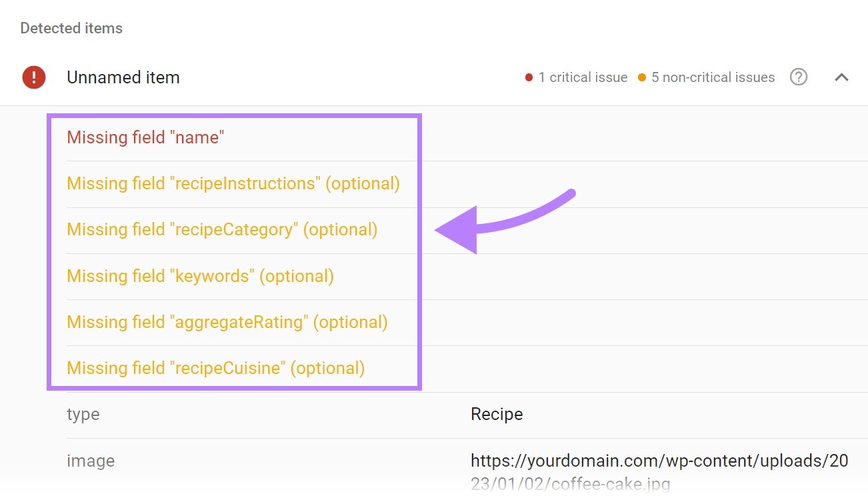Viewport: 868px width, 504px height.
Task: Open the help question mark icon
Action: 799,77
